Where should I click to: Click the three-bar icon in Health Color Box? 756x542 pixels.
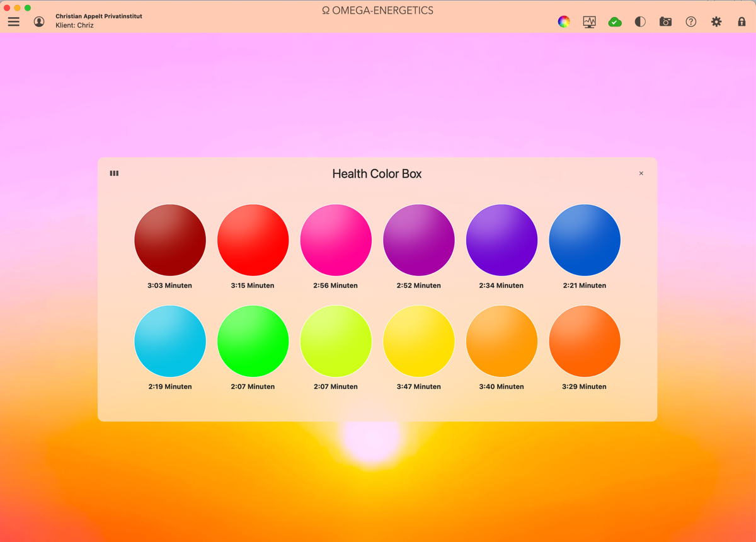tap(114, 173)
